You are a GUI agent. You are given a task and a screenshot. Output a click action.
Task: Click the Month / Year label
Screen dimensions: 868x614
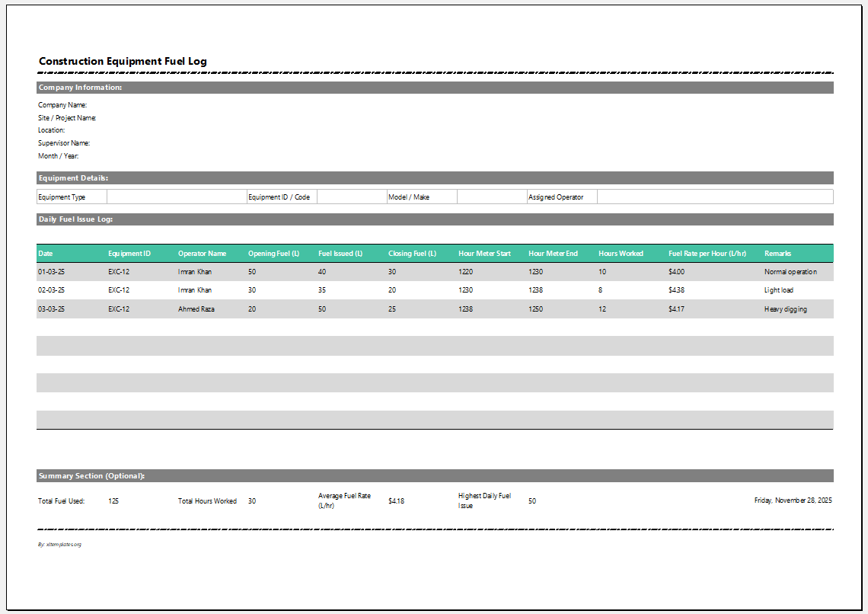pos(59,156)
